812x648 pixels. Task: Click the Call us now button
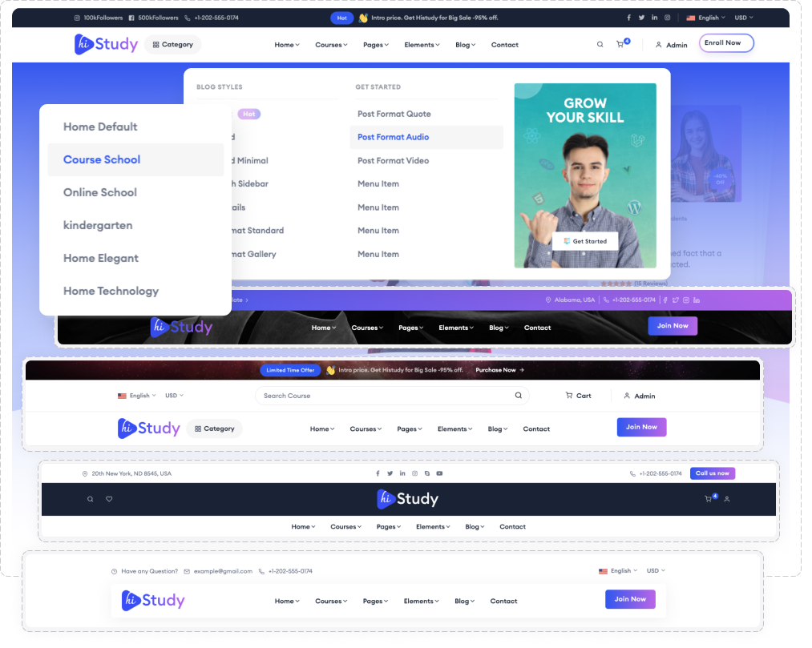(712, 473)
